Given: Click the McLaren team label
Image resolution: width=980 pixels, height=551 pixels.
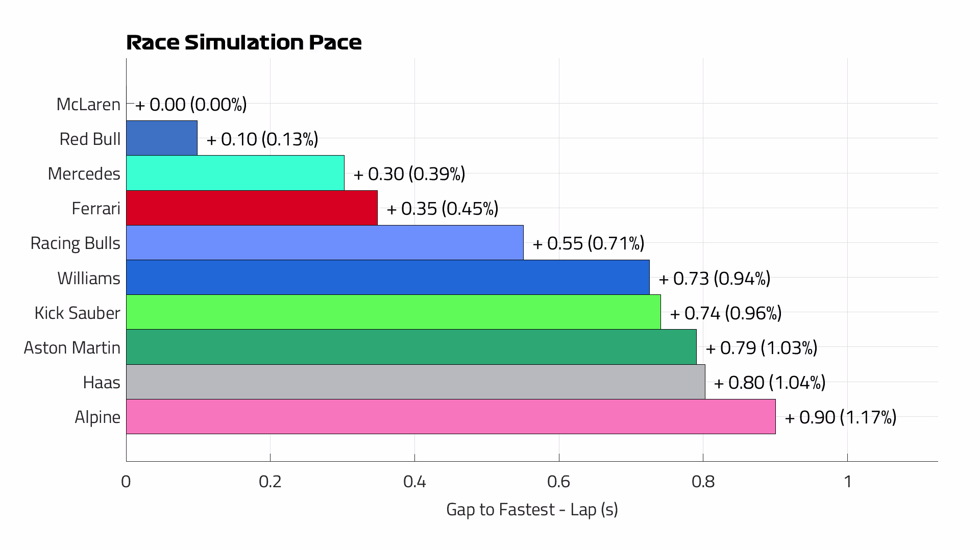Looking at the screenshot, I should click(x=88, y=104).
